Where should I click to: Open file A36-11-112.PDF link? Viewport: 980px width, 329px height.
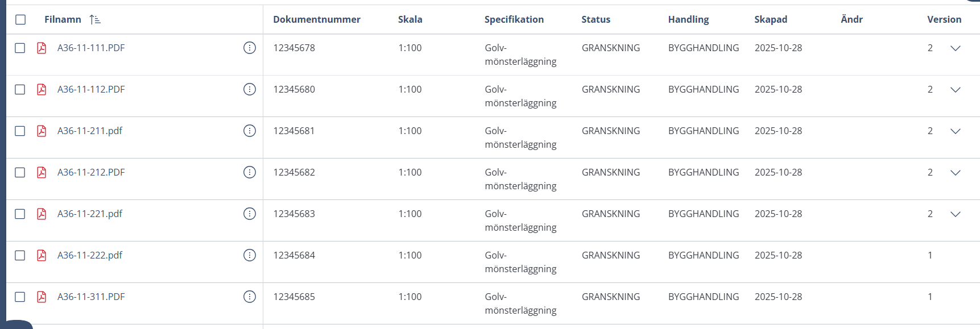click(x=91, y=89)
